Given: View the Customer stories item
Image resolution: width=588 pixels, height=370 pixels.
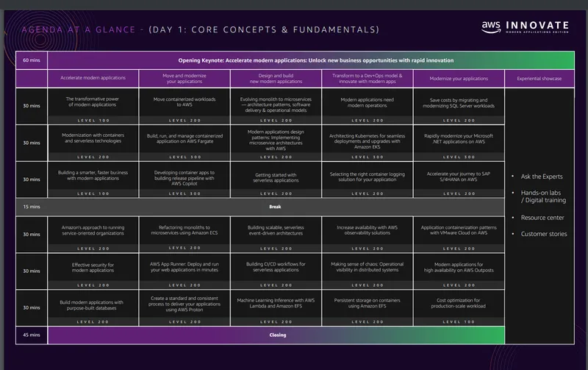Looking at the screenshot, I should pyautogui.click(x=544, y=234).
